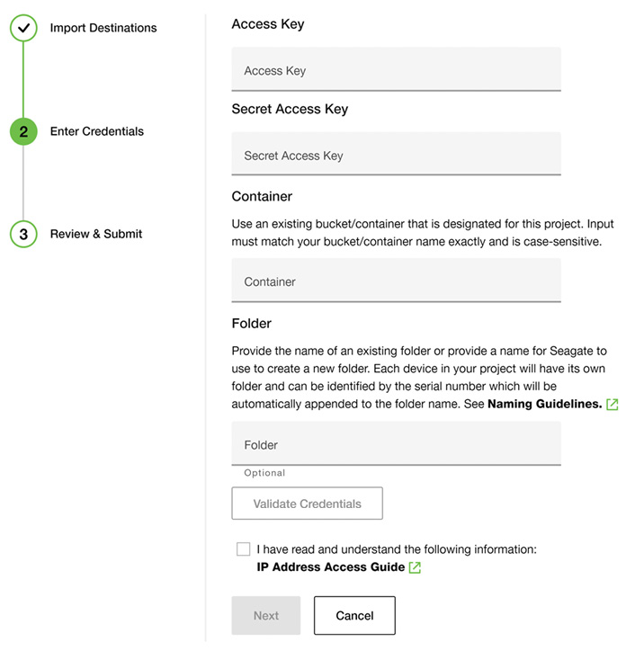Click the disabled Next button
Image resolution: width=644 pixels, height=651 pixels.
[266, 616]
